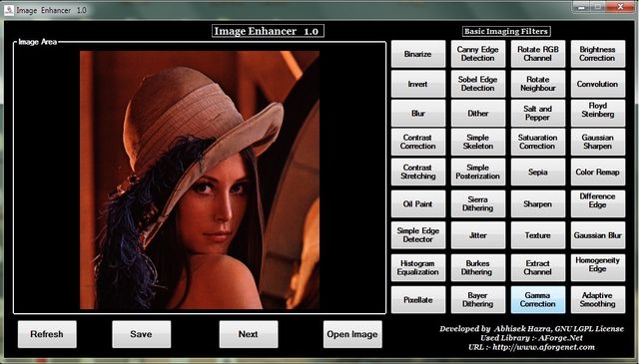The width and height of the screenshot is (639, 364).
Task: Run Simple Edge Detector
Action: (418, 235)
